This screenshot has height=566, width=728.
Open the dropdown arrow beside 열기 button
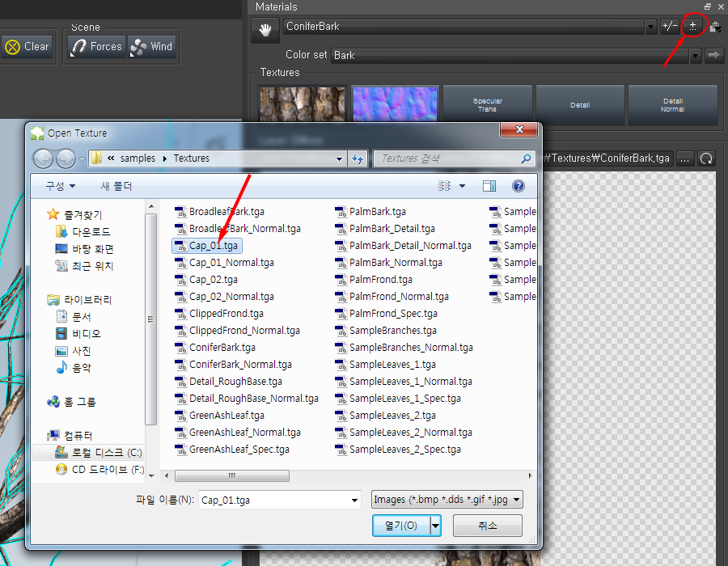[435, 526]
